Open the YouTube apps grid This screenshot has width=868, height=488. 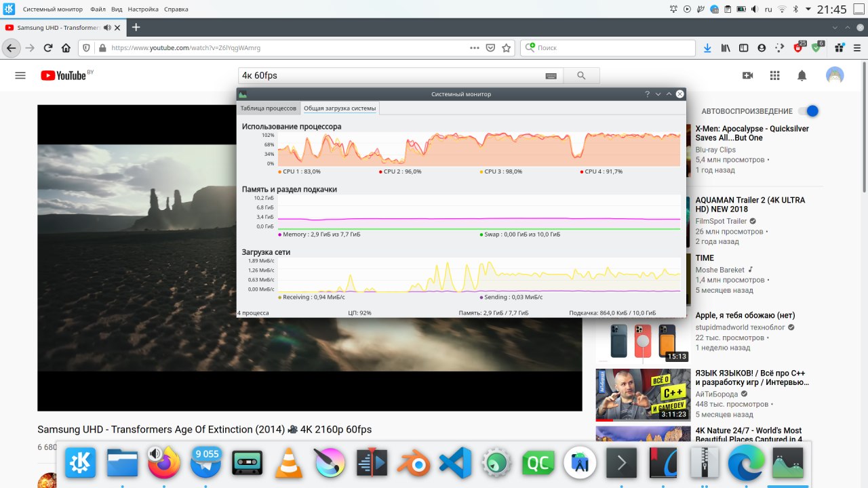(x=775, y=75)
